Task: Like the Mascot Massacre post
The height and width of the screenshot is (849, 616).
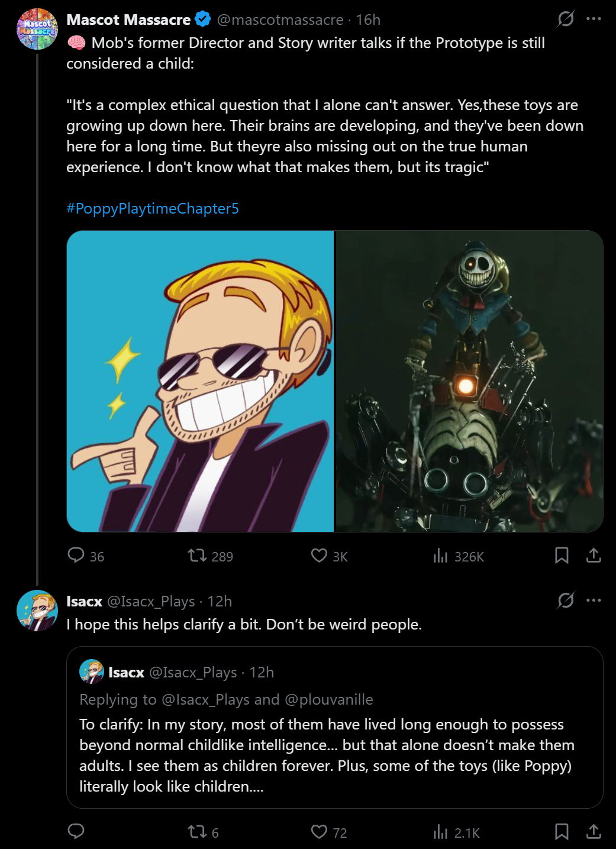Action: (319, 556)
